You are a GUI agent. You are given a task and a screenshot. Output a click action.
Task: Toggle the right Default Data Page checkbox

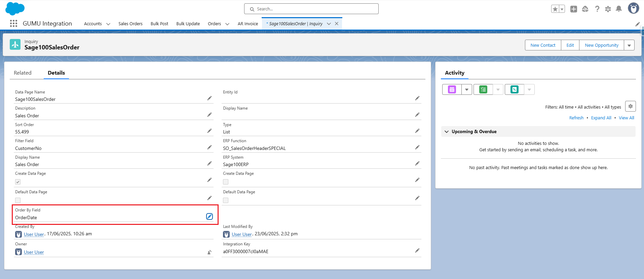pos(226,200)
